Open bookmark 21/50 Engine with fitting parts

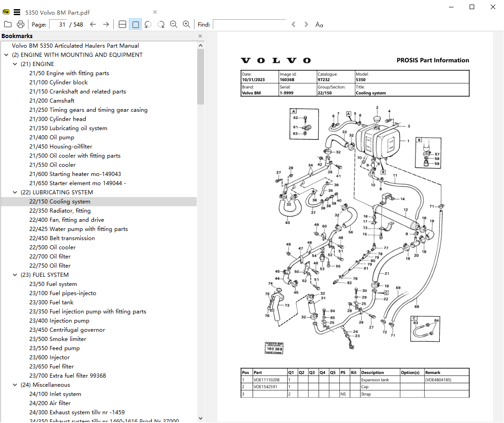(69, 73)
